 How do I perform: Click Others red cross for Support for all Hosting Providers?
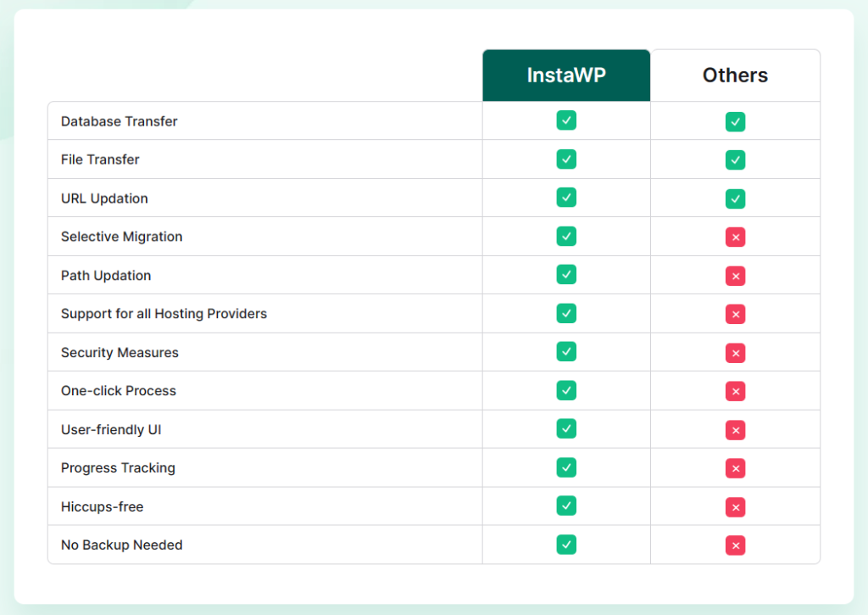735,314
